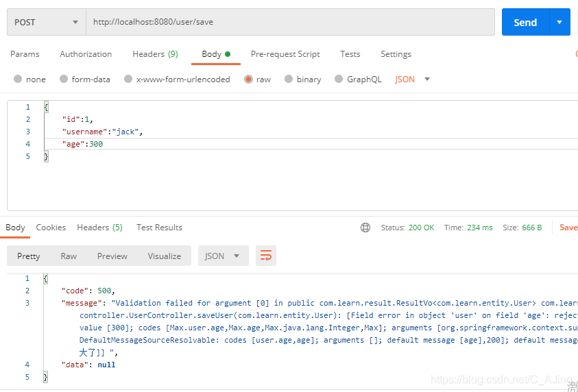Click the Send button
Viewport: 578px width, 392px height.
pos(525,22)
